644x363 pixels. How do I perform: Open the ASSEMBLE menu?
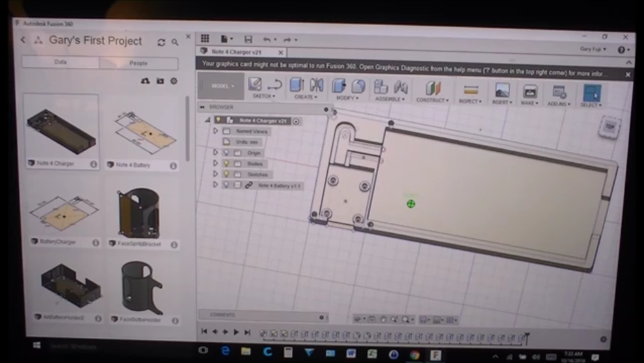click(390, 99)
